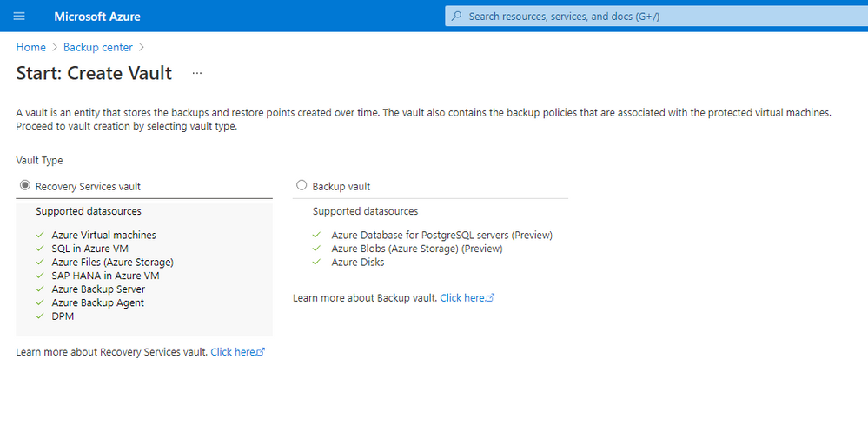This screenshot has height=432, width=868.
Task: Navigate to Backup center breadcrumb
Action: click(98, 48)
